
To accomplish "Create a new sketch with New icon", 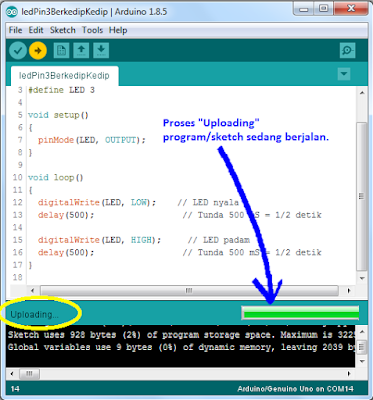I will pos(61,50).
